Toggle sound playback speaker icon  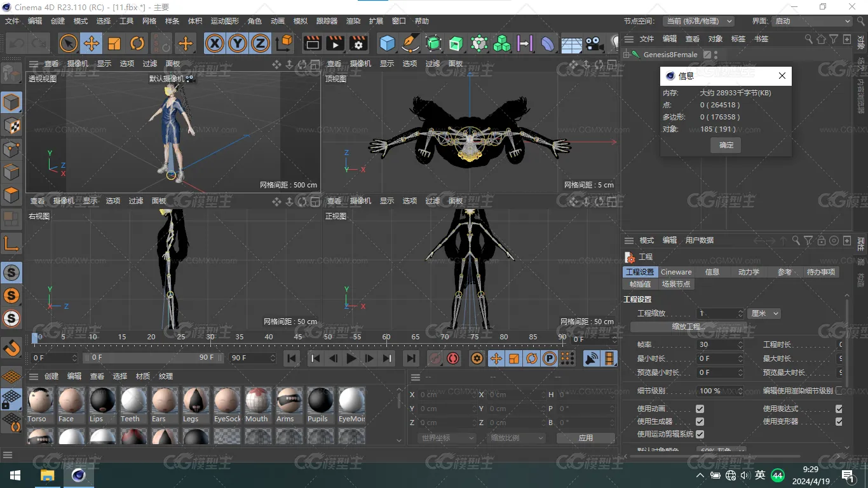[x=591, y=358]
